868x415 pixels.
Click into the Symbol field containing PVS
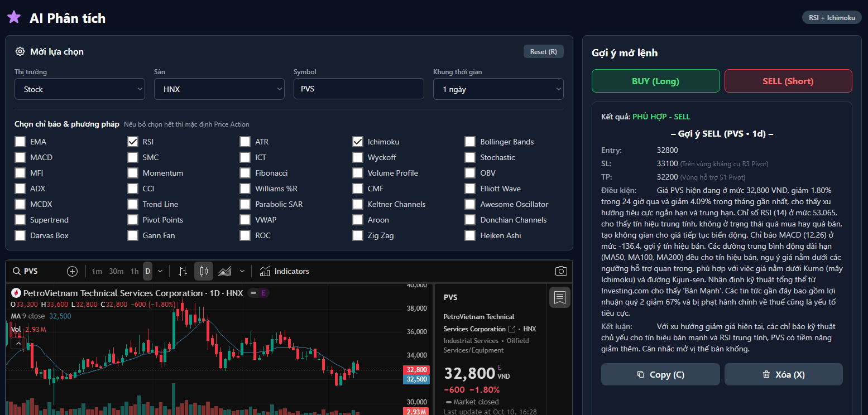point(359,89)
